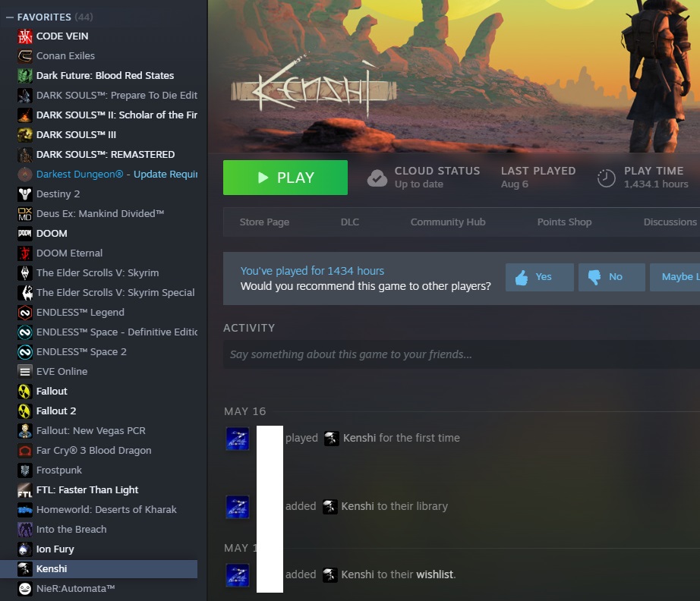The width and height of the screenshot is (700, 601).
Task: Open the Points Shop tab
Action: point(564,222)
